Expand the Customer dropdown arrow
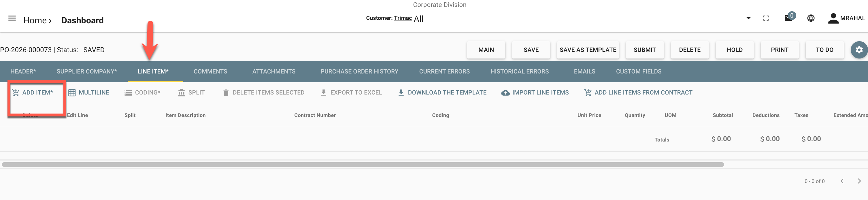 (748, 18)
